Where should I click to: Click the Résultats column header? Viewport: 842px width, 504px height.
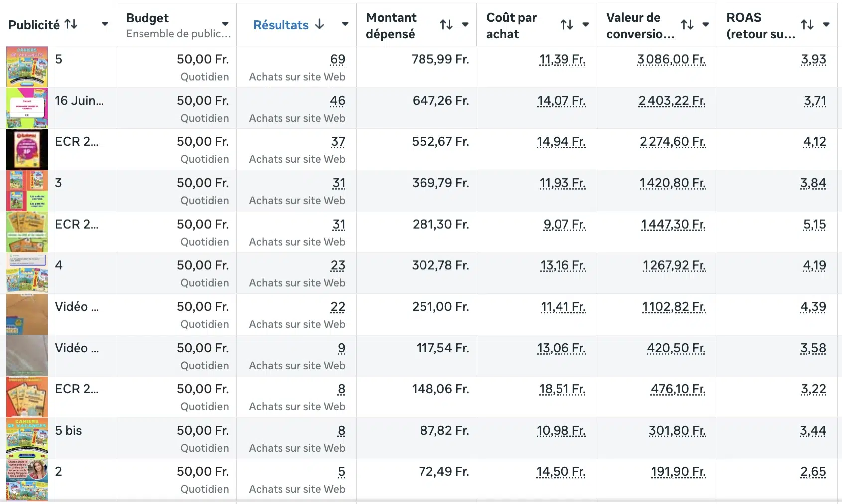point(281,25)
